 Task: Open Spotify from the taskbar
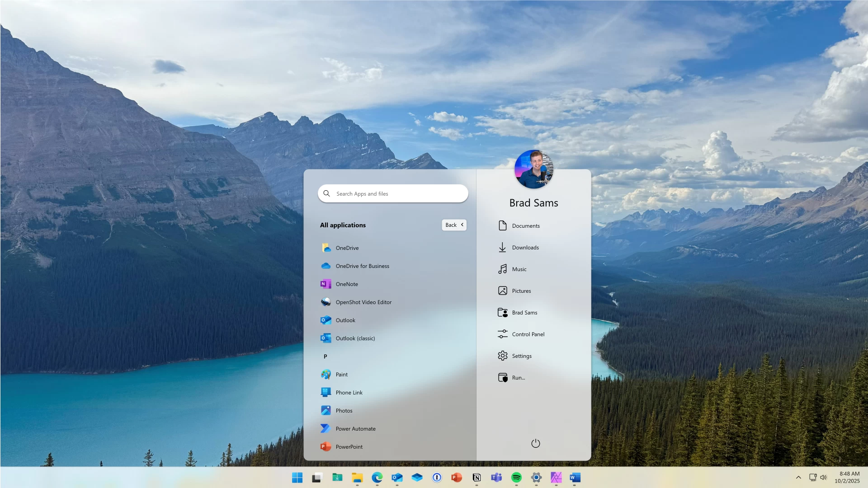tap(516, 478)
